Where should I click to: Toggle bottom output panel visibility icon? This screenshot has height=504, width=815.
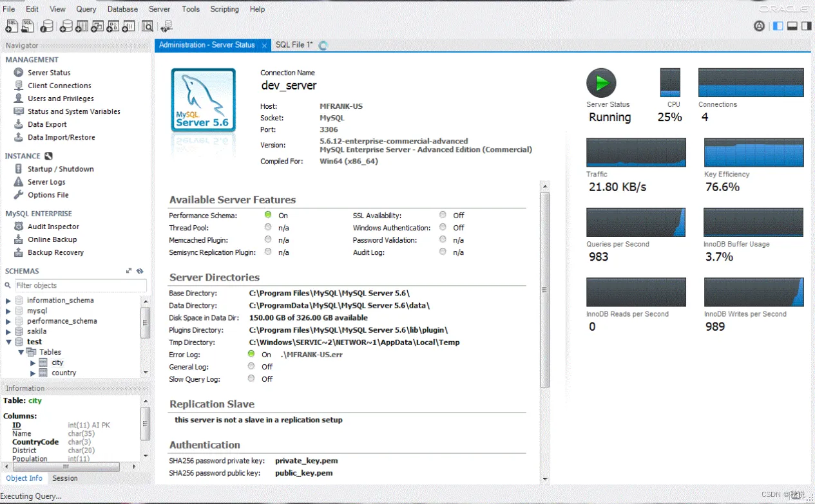(x=792, y=26)
